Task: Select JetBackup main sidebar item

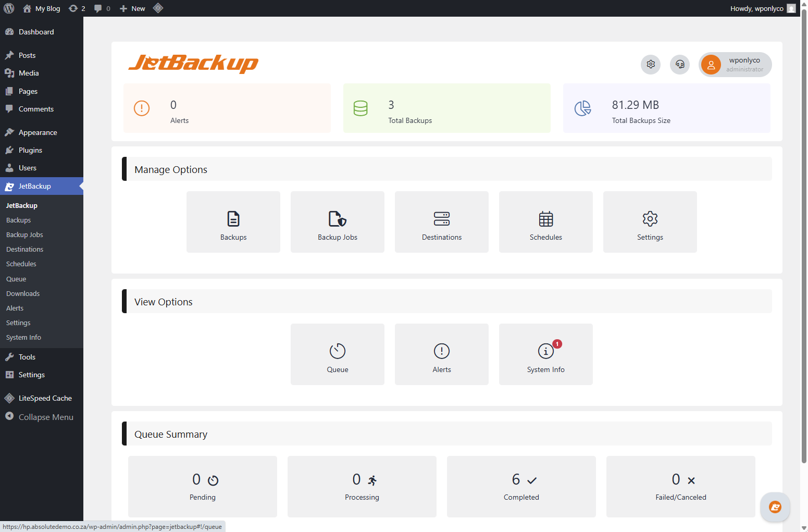Action: [42, 186]
